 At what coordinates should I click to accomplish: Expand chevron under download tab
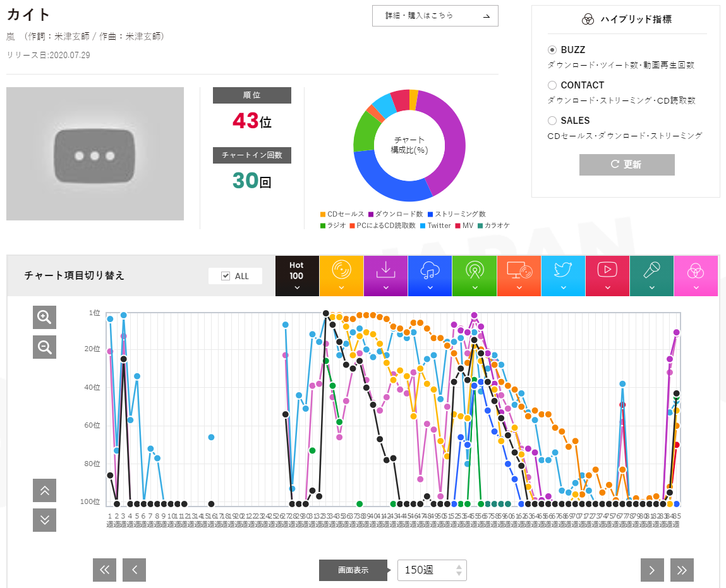tap(385, 288)
